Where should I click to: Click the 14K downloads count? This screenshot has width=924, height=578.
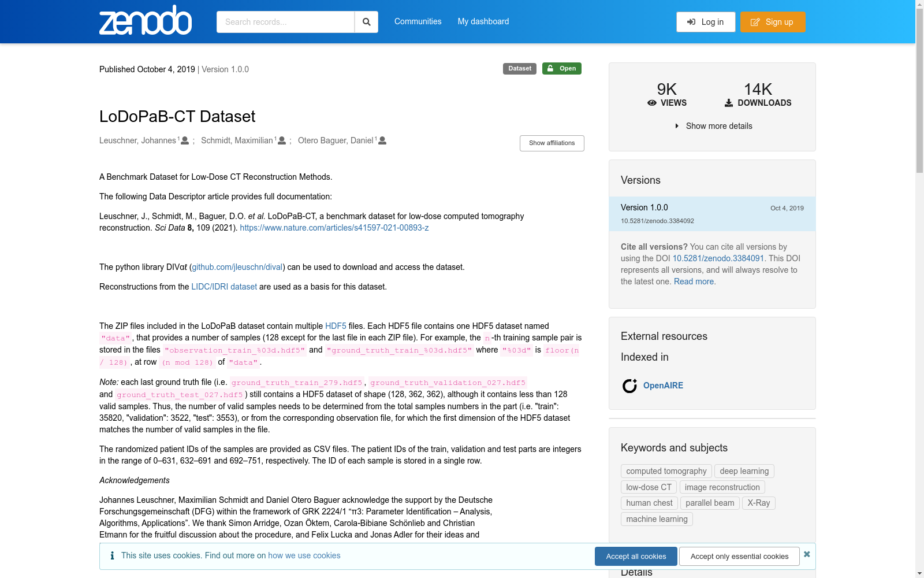(x=758, y=89)
